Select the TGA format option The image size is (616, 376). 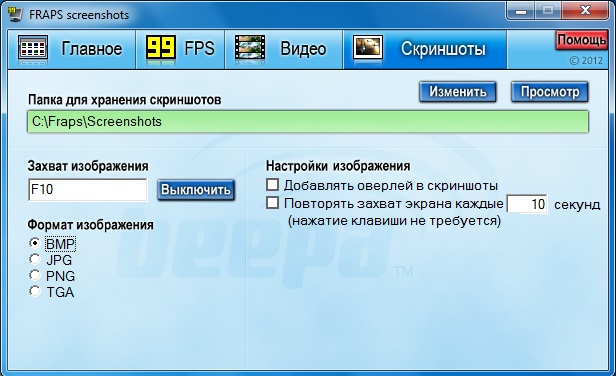35,292
